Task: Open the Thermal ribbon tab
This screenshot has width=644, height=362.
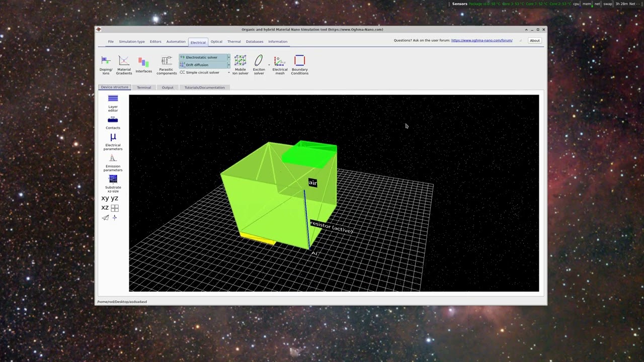Action: tap(234, 42)
